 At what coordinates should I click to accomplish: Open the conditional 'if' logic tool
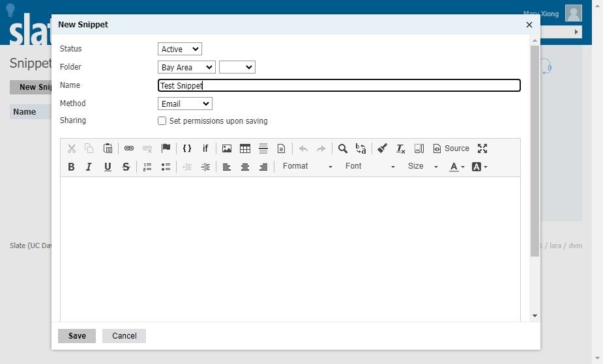point(205,148)
